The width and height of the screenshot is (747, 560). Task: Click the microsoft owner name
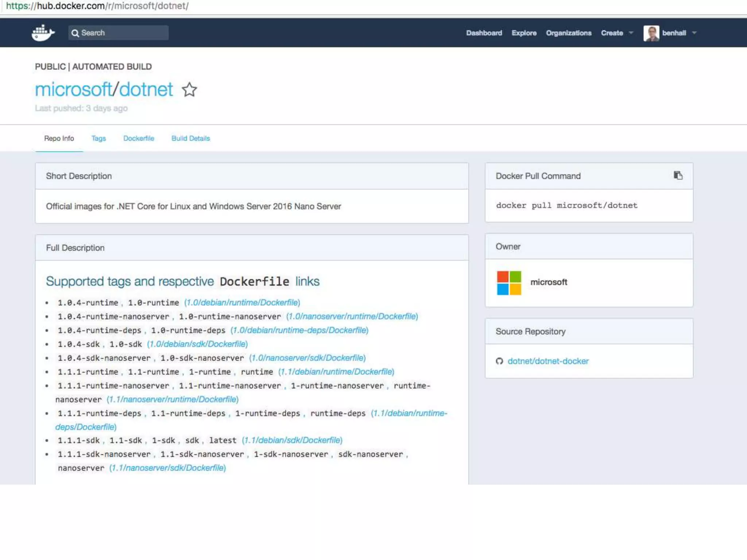549,282
